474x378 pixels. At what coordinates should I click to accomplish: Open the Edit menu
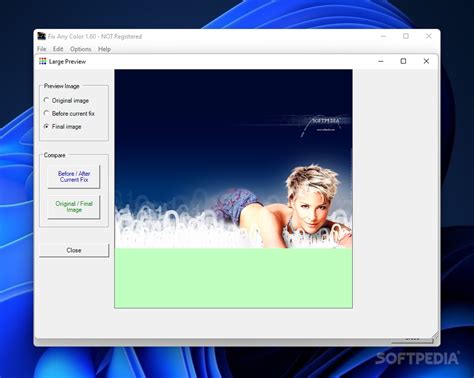tap(58, 49)
